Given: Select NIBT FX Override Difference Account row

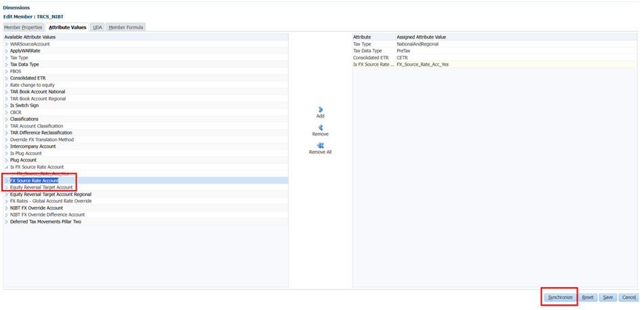Looking at the screenshot, I should click(x=146, y=214).
